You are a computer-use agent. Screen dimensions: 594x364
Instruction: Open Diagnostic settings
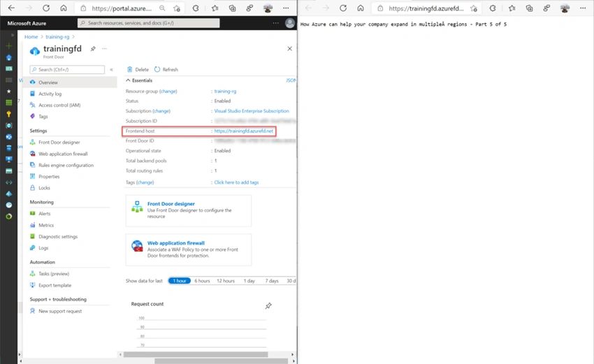click(58, 237)
